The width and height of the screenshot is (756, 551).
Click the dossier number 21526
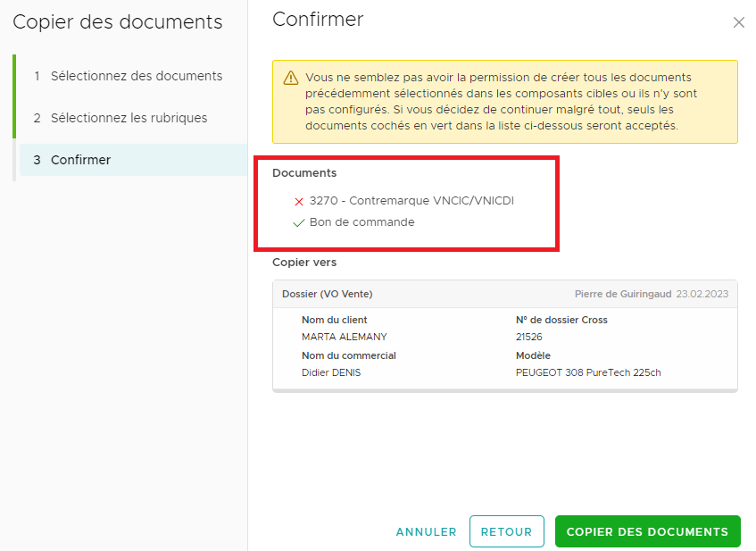coord(529,337)
